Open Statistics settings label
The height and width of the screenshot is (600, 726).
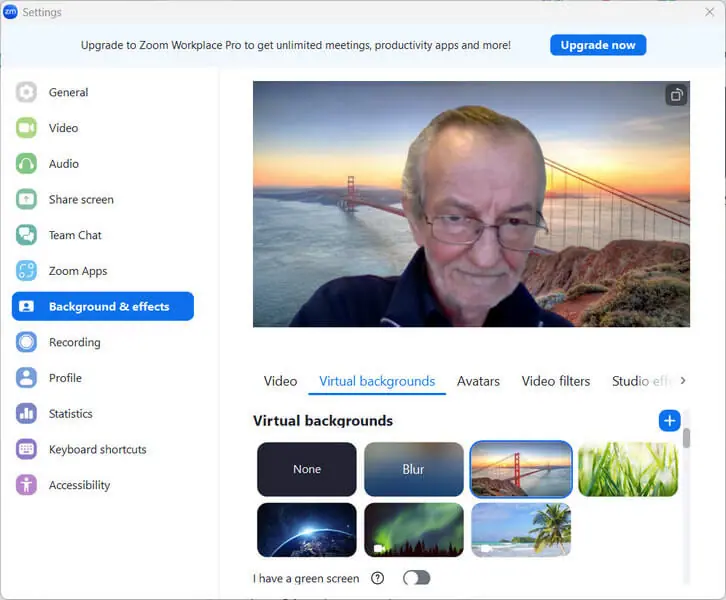(71, 413)
